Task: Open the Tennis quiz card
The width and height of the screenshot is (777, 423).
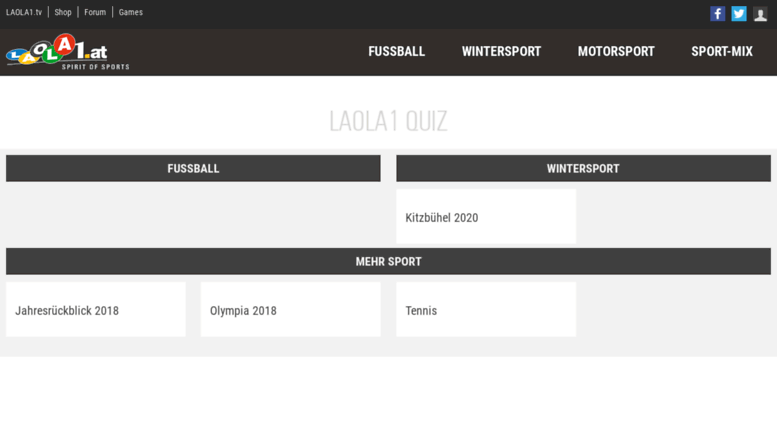Action: [x=486, y=310]
